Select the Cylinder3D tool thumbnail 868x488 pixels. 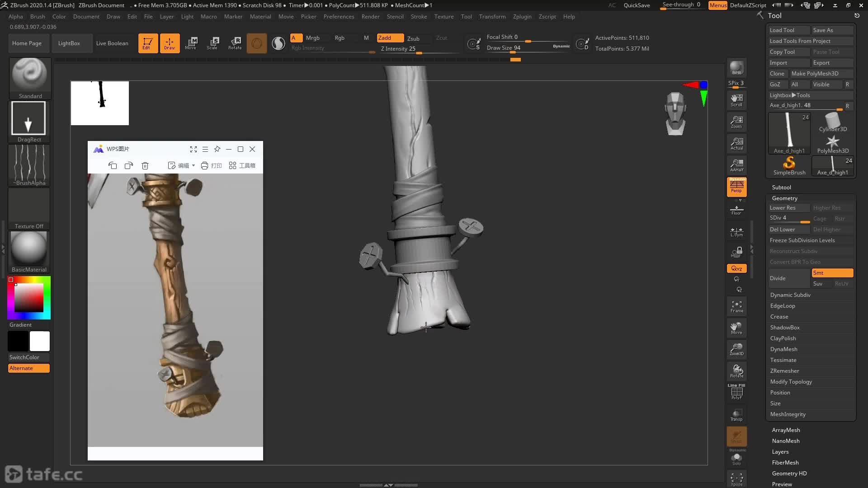(833, 122)
